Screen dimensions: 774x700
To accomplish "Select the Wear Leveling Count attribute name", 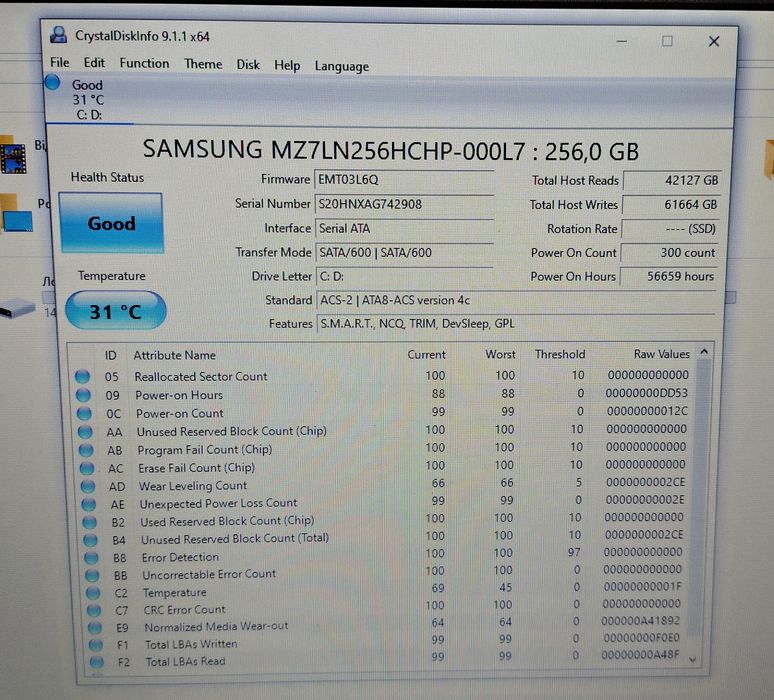I will (x=193, y=486).
